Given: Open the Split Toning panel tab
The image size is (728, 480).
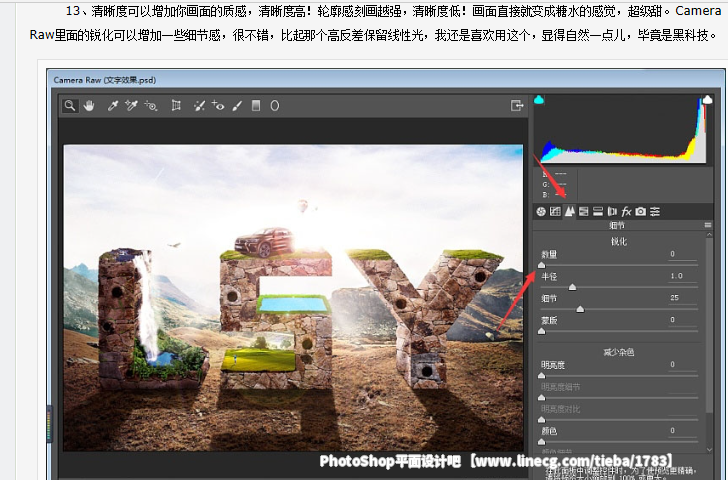Looking at the screenshot, I should 598,212.
